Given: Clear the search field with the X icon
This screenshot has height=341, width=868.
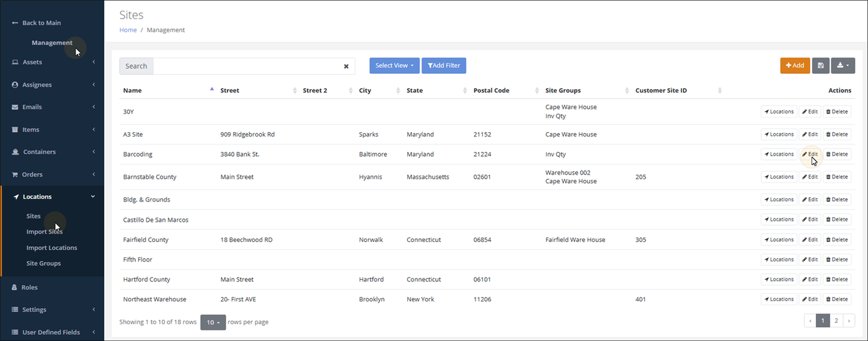Looking at the screenshot, I should [x=346, y=66].
